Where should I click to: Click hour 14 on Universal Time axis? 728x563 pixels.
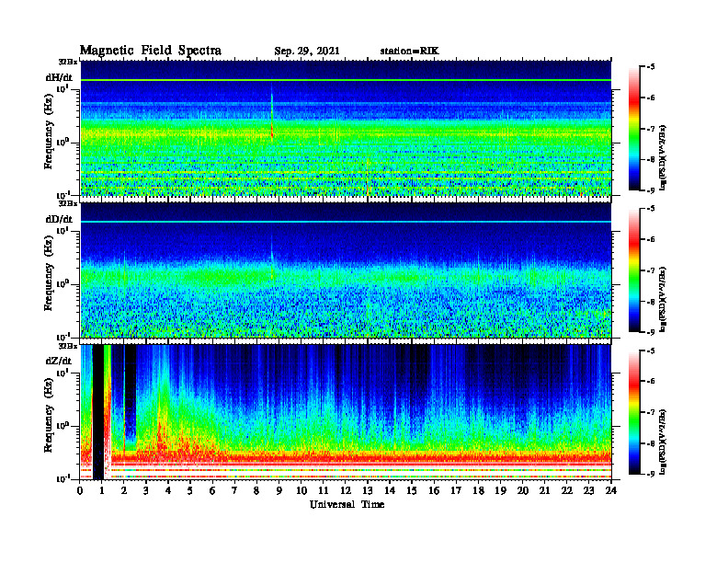pyautogui.click(x=390, y=491)
